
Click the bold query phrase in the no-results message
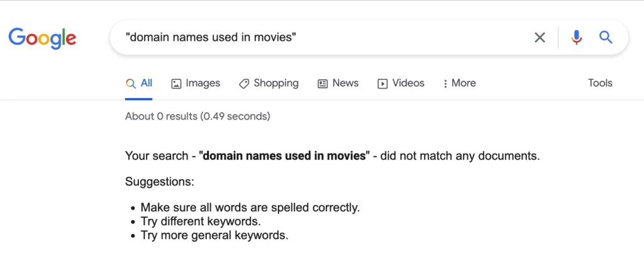pos(284,156)
